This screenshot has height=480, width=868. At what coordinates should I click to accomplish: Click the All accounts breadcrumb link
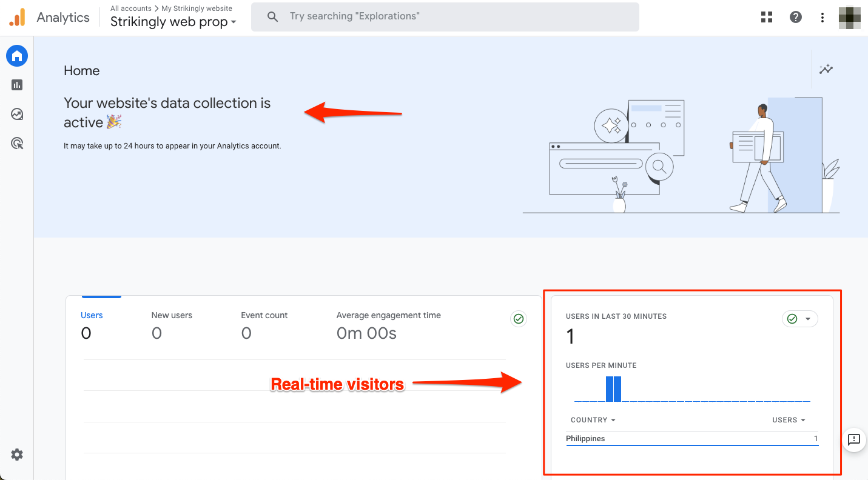pos(130,8)
